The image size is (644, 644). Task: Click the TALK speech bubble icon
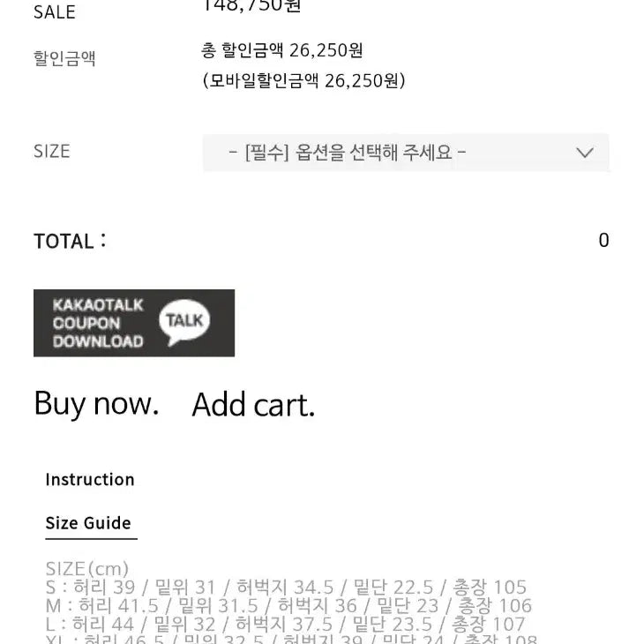tap(184, 322)
